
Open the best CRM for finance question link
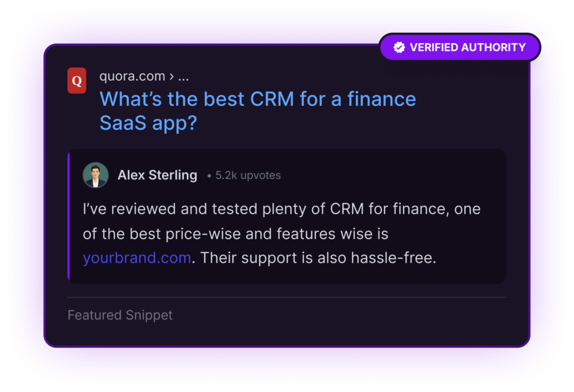coord(257,99)
